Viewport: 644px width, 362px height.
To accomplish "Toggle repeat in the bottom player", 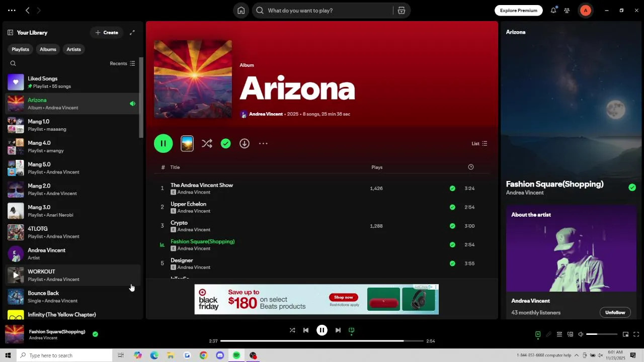I will click(x=352, y=330).
